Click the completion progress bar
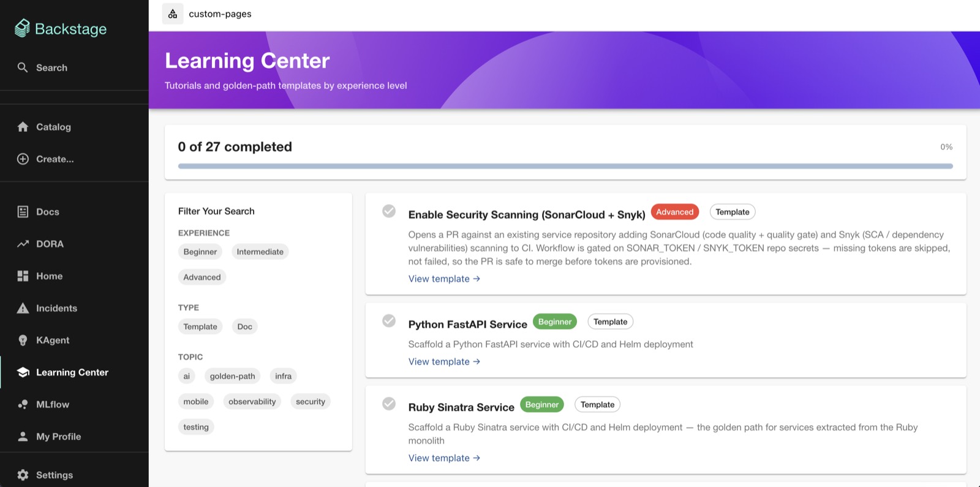The image size is (980, 487). tap(565, 166)
